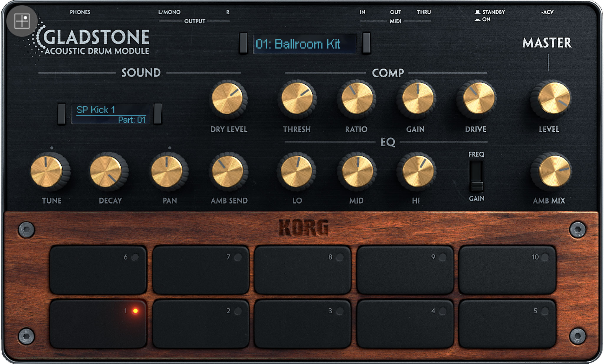Viewport: 604px width, 364px height.
Task: Click the STANDBY ON label
Action: (x=490, y=16)
